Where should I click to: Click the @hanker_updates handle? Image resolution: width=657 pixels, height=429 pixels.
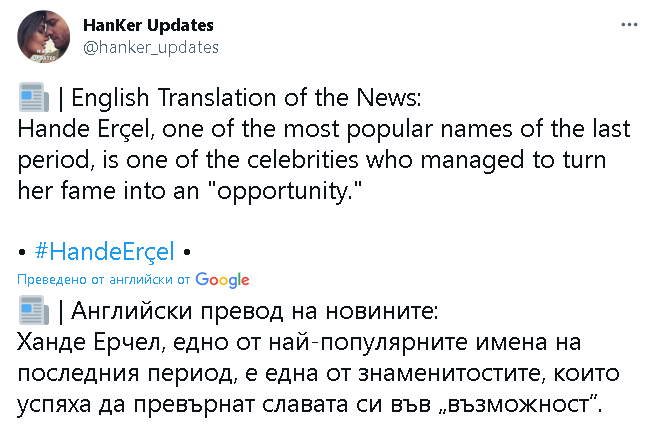coord(151,47)
